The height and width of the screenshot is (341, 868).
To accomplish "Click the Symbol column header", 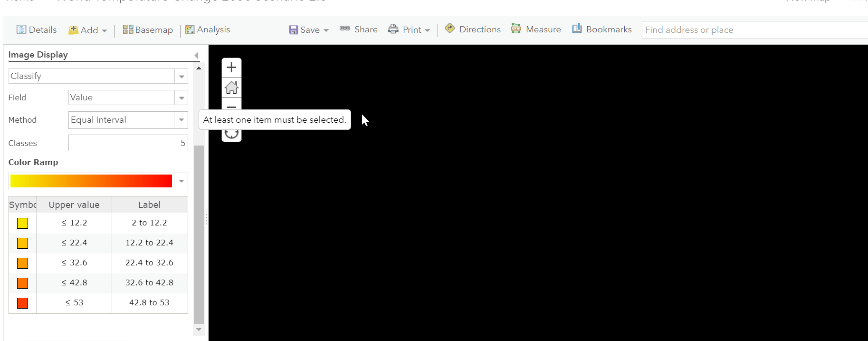I will tap(22, 205).
